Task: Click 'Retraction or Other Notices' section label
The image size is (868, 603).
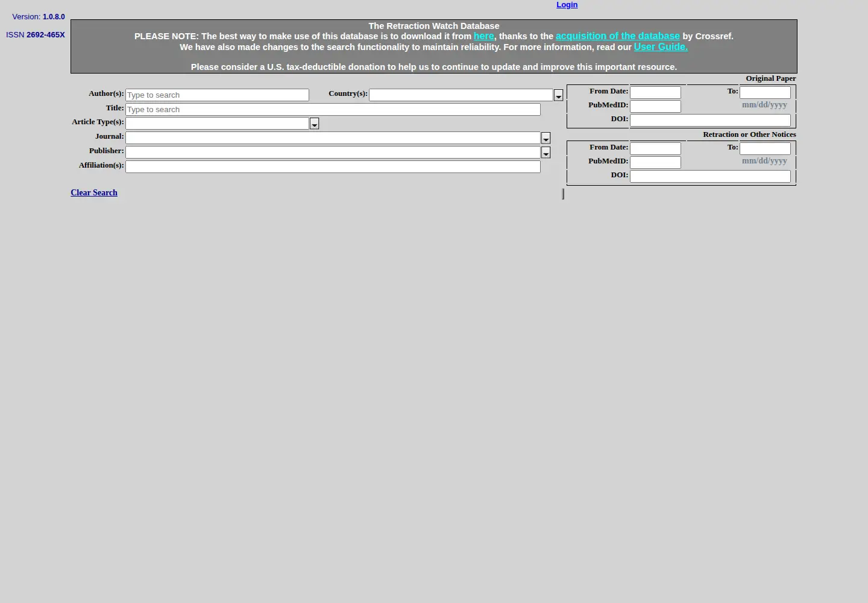Action: click(x=749, y=134)
